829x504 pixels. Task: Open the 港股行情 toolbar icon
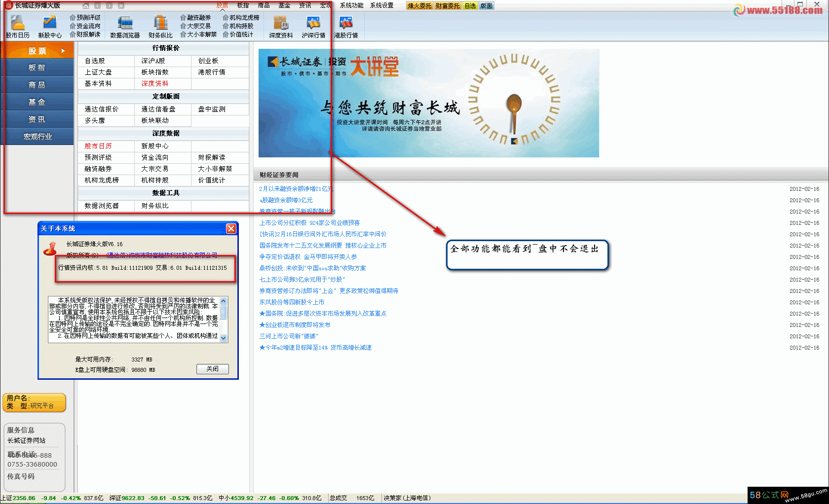pyautogui.click(x=346, y=27)
